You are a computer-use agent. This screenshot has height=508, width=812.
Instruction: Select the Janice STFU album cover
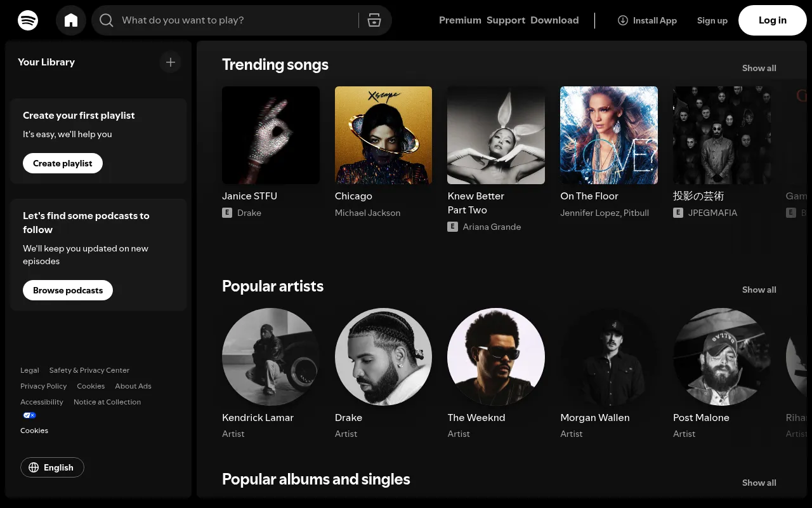pyautogui.click(x=271, y=135)
